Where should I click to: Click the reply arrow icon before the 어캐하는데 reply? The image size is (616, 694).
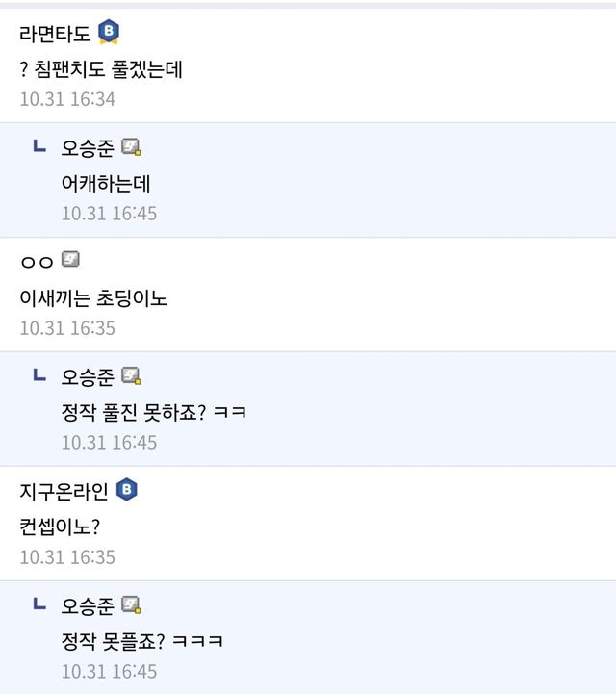click(x=39, y=147)
